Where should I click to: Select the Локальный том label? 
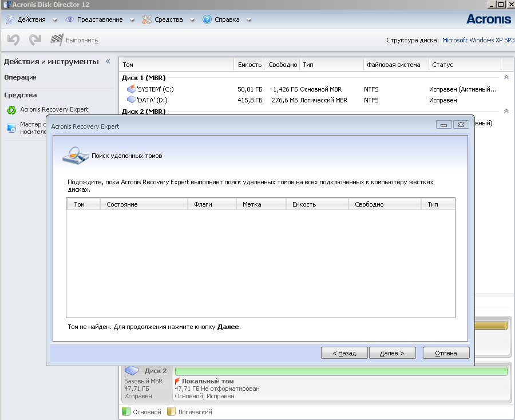pyautogui.click(x=208, y=381)
